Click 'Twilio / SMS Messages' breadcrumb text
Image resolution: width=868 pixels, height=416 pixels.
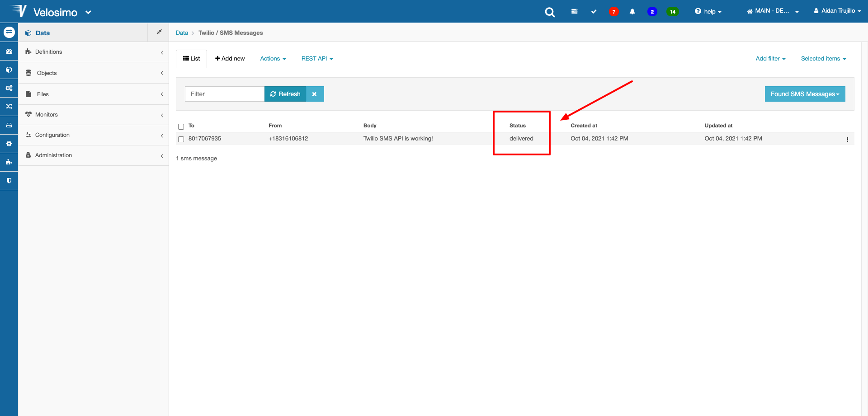(231, 33)
